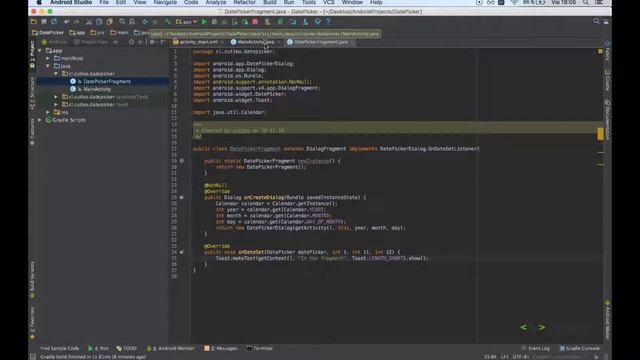
Task: Click the green Run app button
Action: (x=204, y=22)
